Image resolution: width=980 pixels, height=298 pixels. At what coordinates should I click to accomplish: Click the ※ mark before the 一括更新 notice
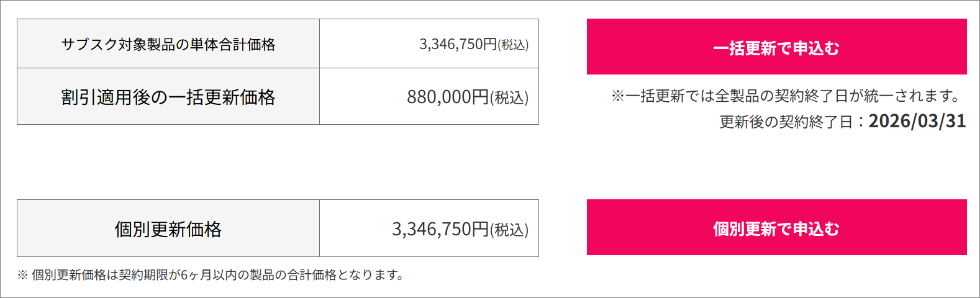[x=617, y=96]
